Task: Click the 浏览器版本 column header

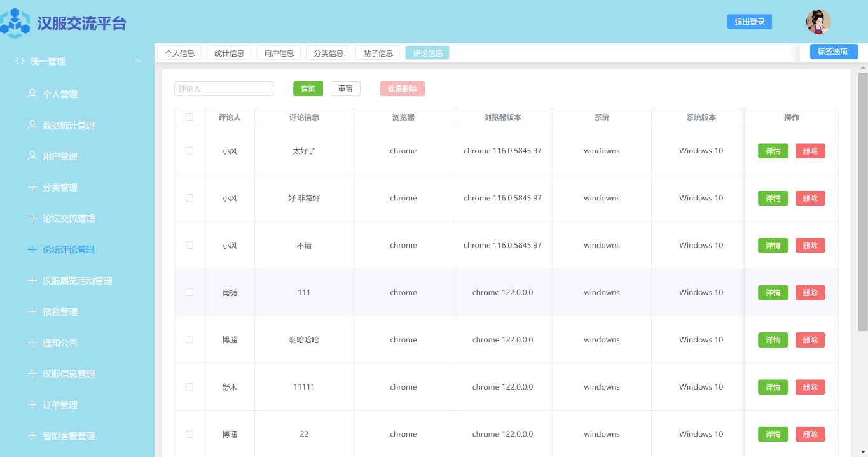Action: [x=502, y=117]
